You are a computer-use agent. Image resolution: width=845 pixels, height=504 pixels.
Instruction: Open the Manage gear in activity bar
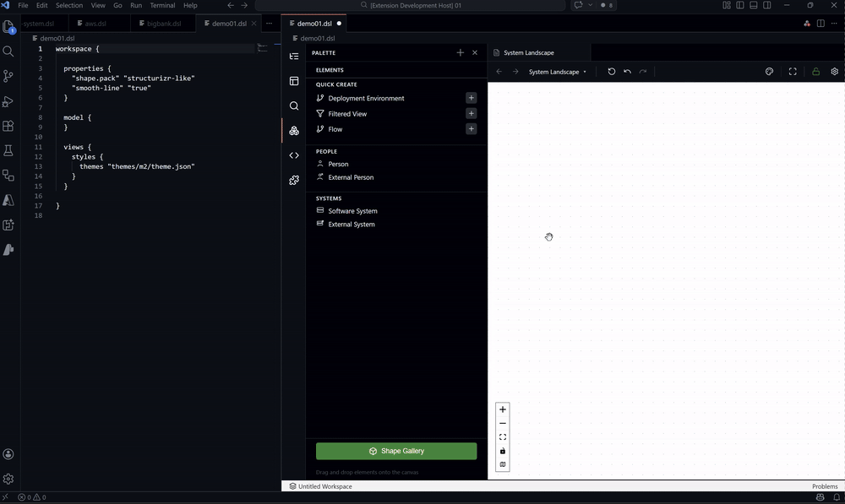[8, 479]
